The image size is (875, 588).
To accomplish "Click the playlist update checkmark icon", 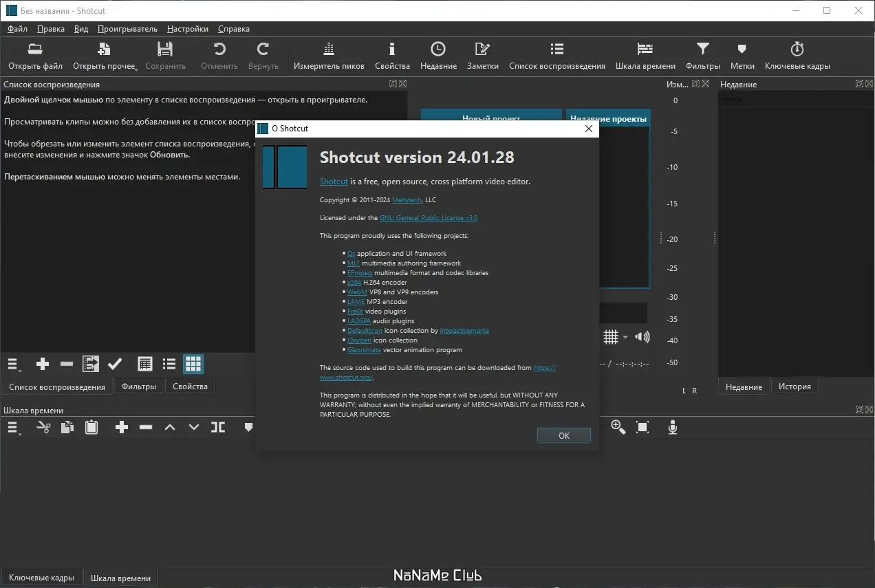I will click(x=115, y=364).
